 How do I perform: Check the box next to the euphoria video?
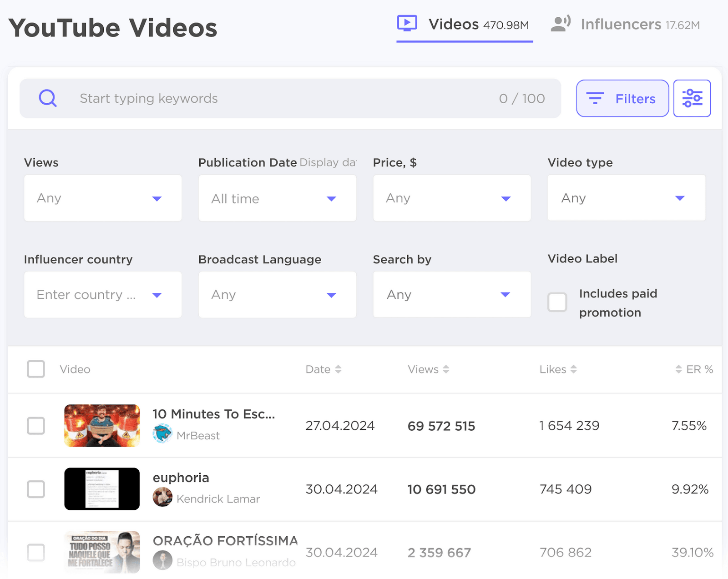tap(35, 489)
